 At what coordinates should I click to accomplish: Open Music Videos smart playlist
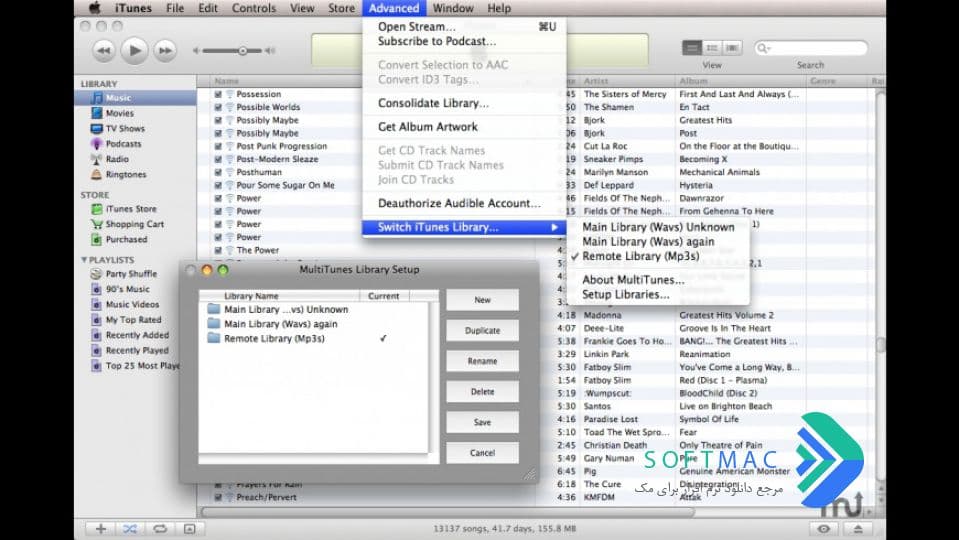(132, 304)
